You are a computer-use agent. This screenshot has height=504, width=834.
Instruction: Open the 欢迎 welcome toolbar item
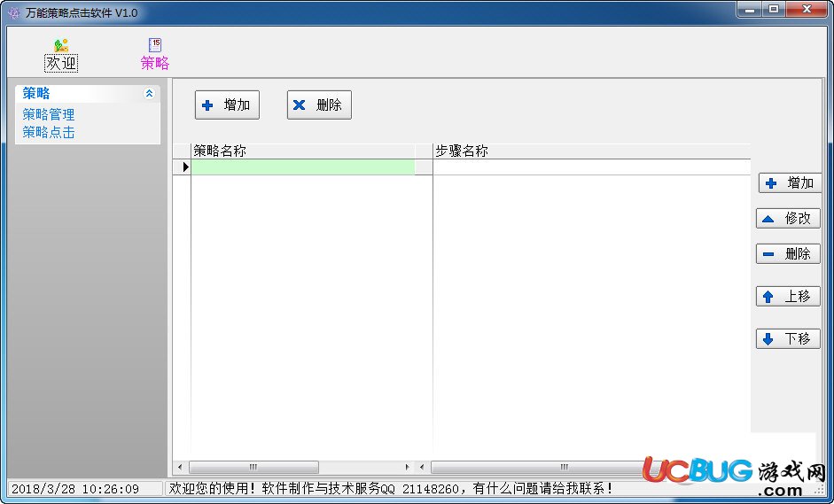click(61, 55)
